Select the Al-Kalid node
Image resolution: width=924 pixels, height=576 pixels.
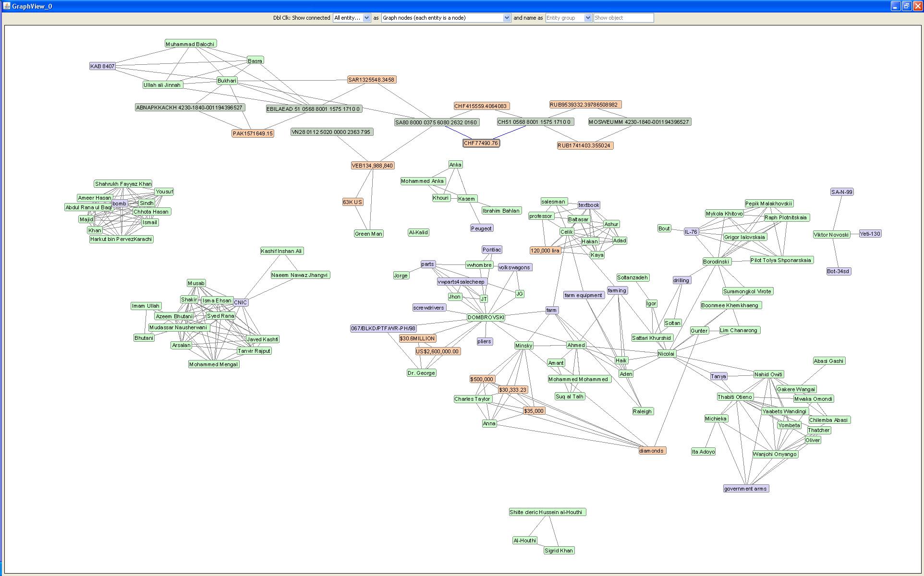(x=418, y=232)
